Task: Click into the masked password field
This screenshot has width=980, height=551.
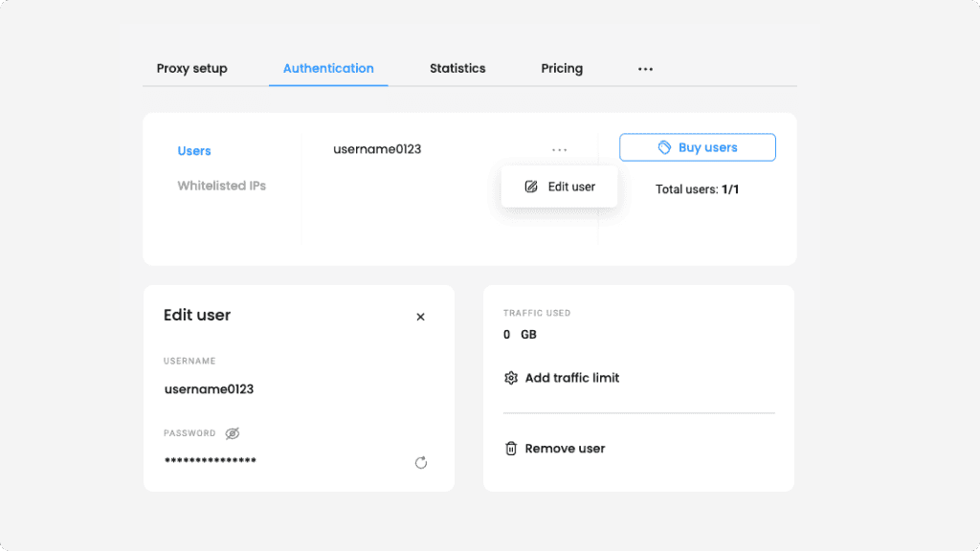Action: (x=211, y=461)
